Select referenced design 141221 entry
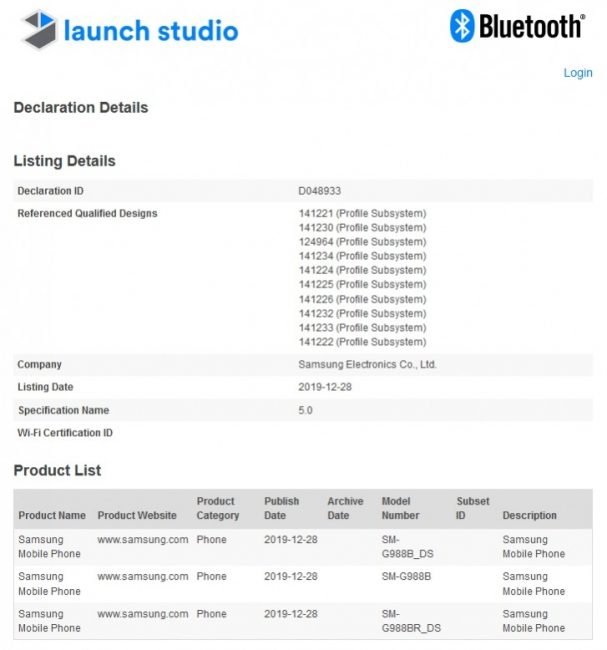 pos(362,213)
